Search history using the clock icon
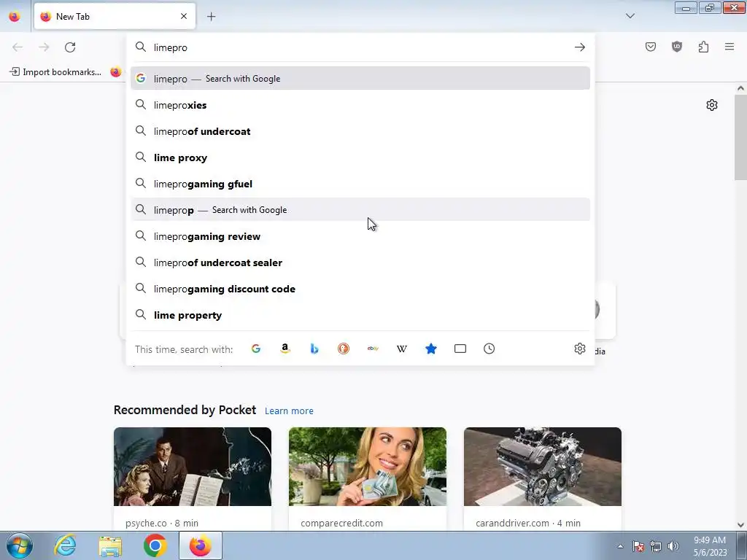This screenshot has height=560, width=747. pyautogui.click(x=489, y=349)
